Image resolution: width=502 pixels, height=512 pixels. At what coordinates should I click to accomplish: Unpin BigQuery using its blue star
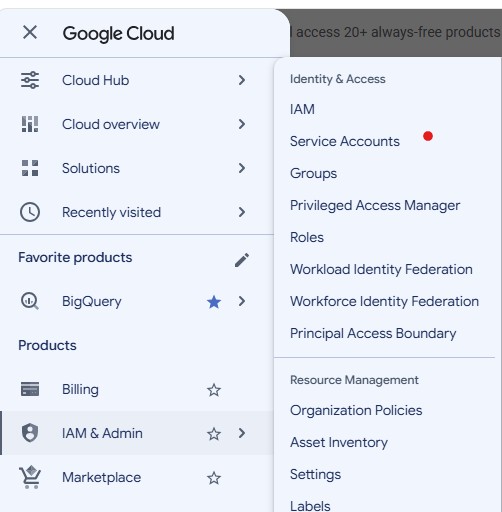coord(214,302)
